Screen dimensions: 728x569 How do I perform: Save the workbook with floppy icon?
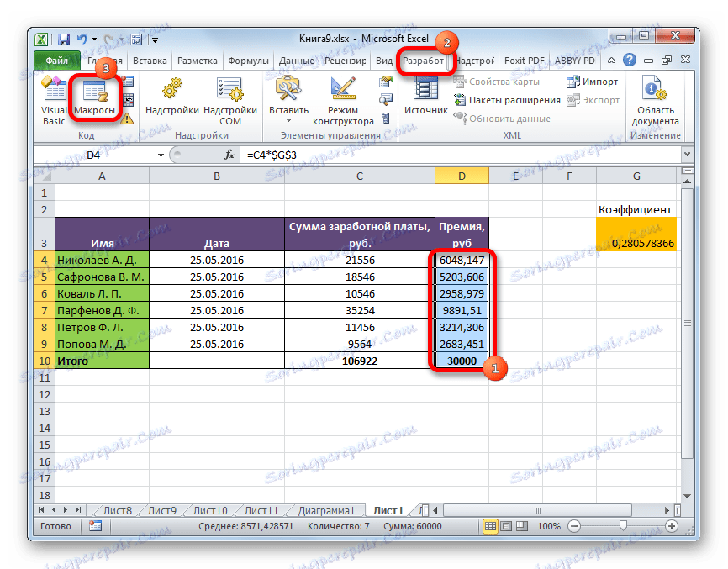pos(64,40)
